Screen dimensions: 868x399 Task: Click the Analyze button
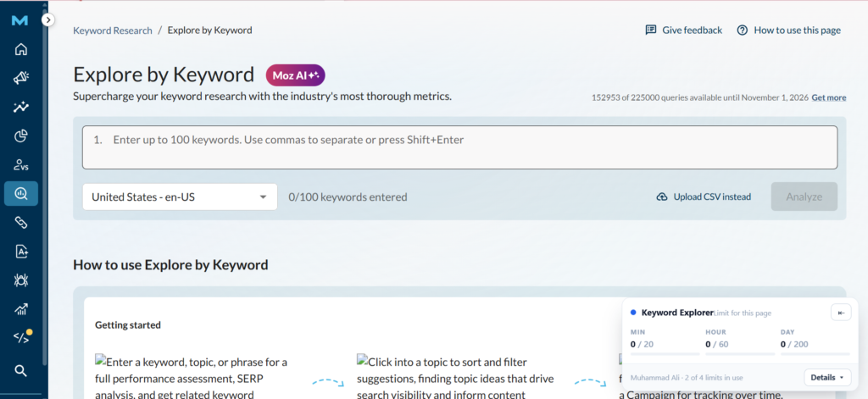point(804,197)
